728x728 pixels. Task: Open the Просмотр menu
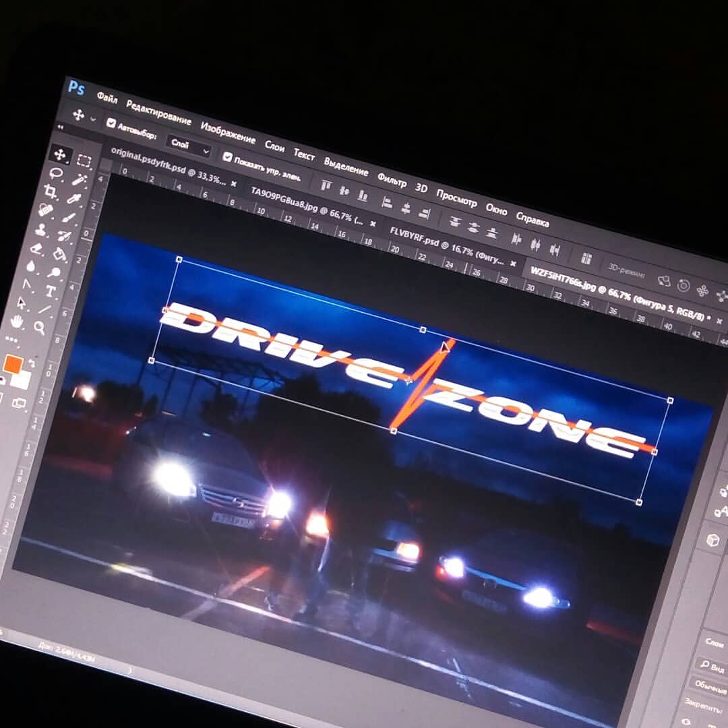[456, 199]
